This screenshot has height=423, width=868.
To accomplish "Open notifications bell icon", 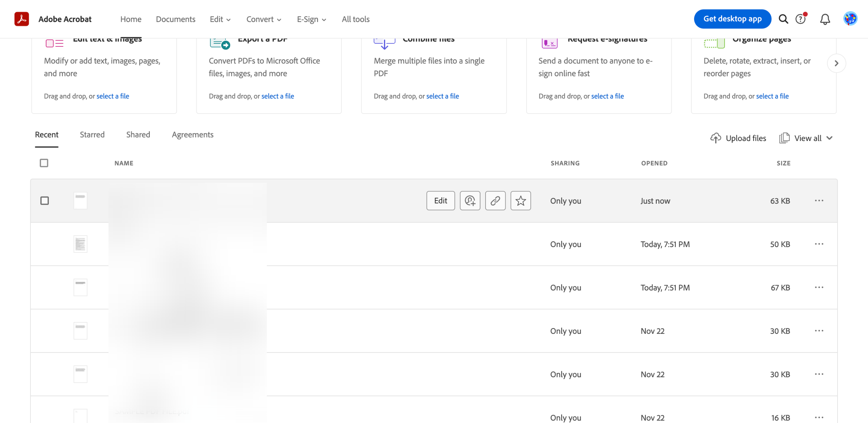I will 825,19.
